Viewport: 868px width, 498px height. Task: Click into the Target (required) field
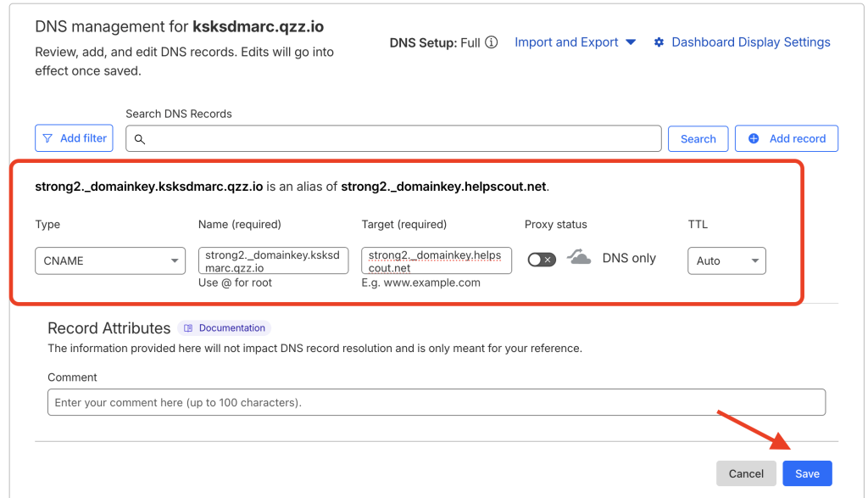pyautogui.click(x=436, y=261)
